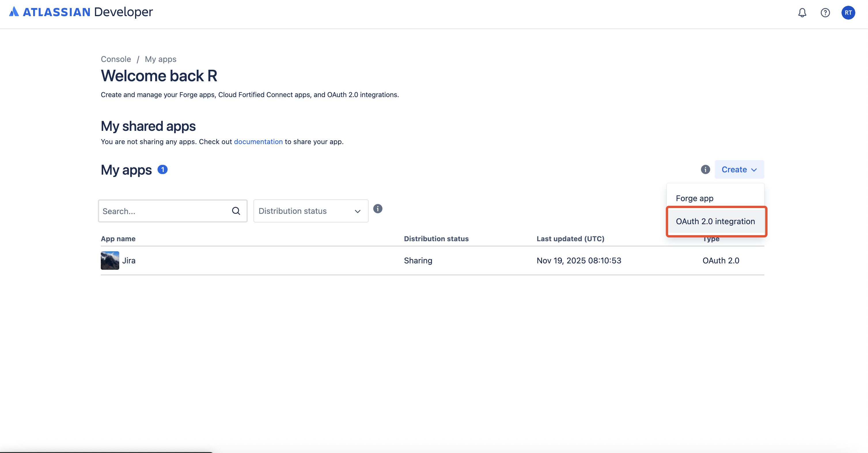Open the Jira app row
The height and width of the screenshot is (453, 868).
(x=129, y=261)
